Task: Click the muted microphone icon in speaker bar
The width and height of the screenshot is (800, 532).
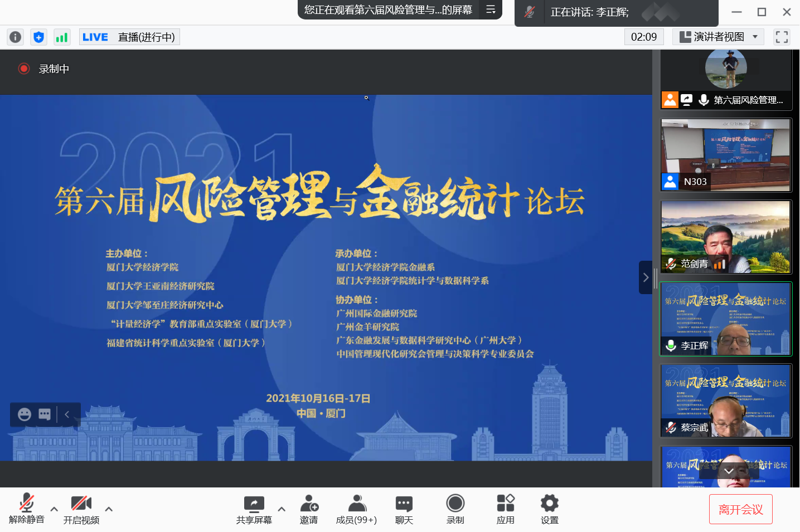Action: tap(530, 12)
